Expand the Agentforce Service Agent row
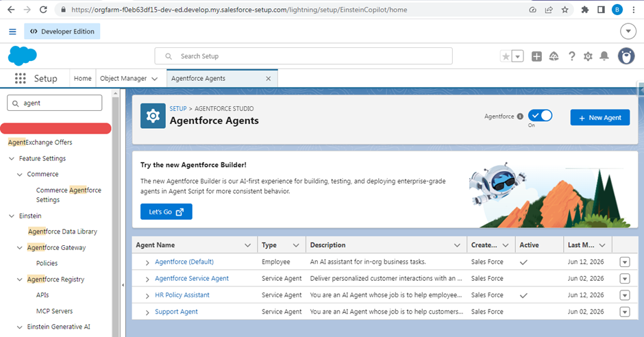The height and width of the screenshot is (337, 644). 147,279
